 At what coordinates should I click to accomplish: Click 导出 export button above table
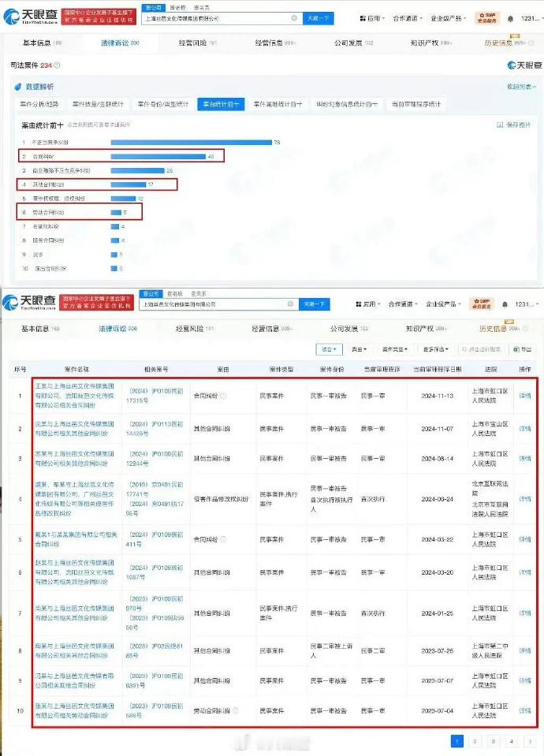tap(522, 349)
